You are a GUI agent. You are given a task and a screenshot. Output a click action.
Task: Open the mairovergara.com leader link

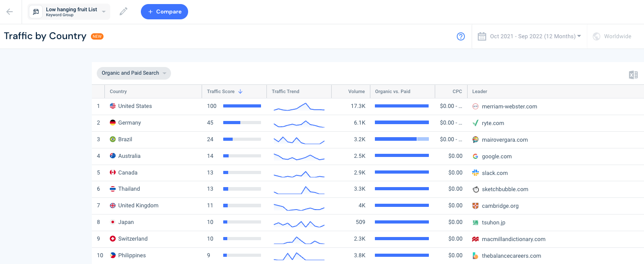pos(505,140)
